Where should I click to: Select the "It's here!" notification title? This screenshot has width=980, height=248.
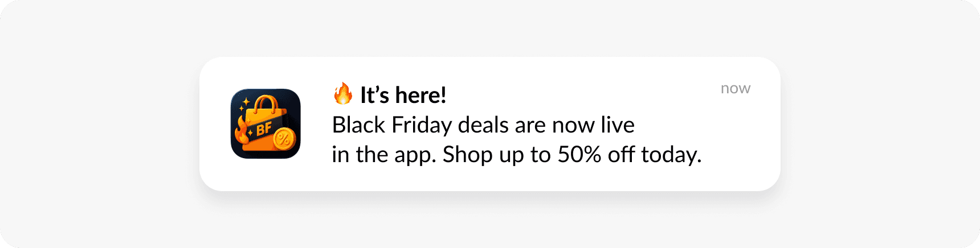point(403,95)
